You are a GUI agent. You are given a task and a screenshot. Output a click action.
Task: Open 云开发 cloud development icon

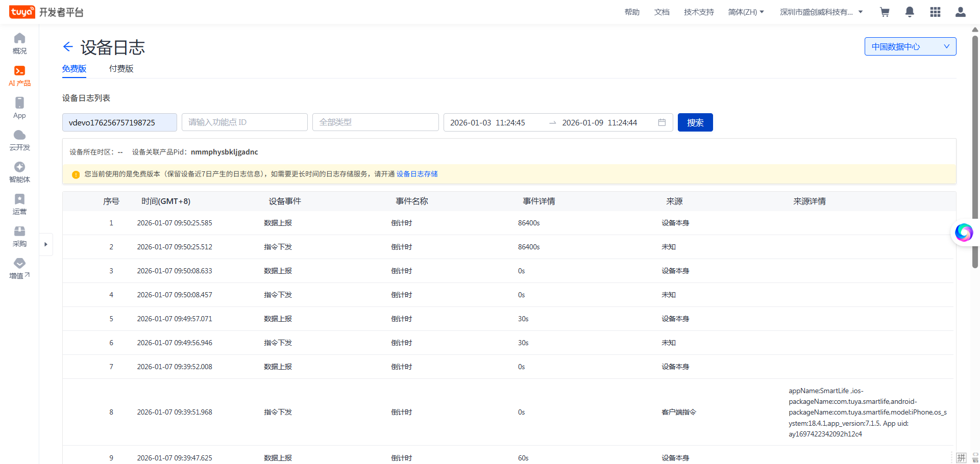19,139
